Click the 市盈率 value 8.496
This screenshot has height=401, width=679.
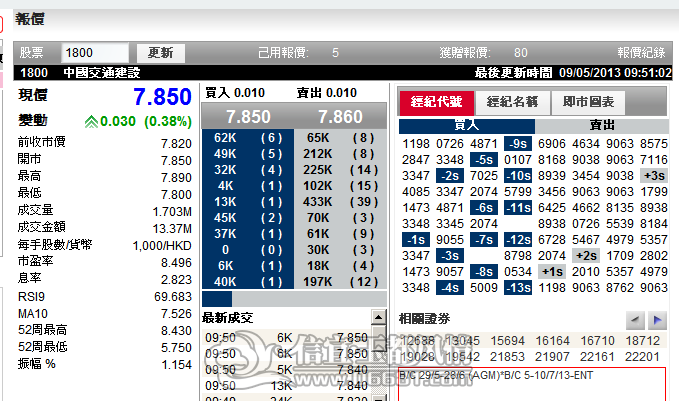176,263
